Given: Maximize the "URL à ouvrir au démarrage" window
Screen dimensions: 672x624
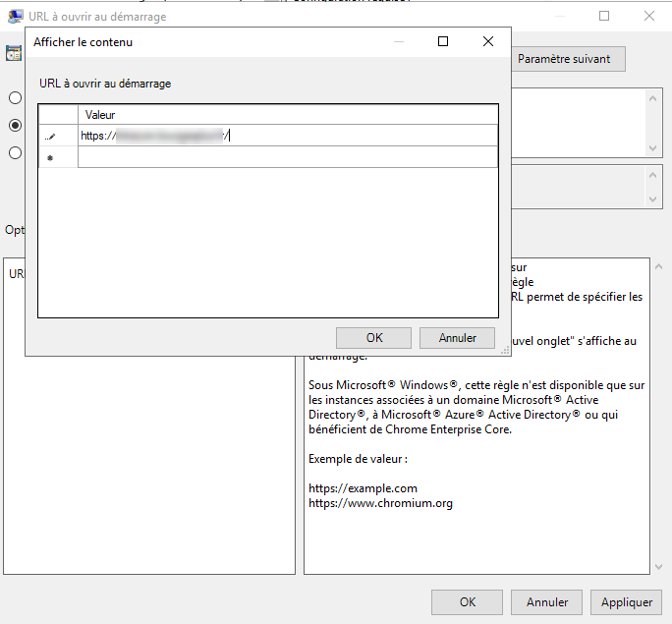Looking at the screenshot, I should pyautogui.click(x=604, y=16).
